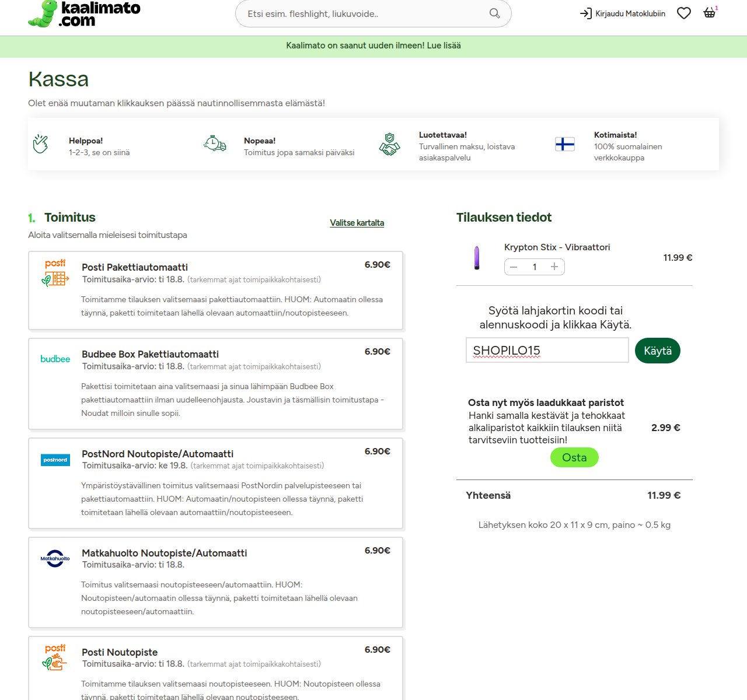Select PostNord Noutopiste/Automaatti delivery option
Screen dimensions: 747x700
pos(216,483)
